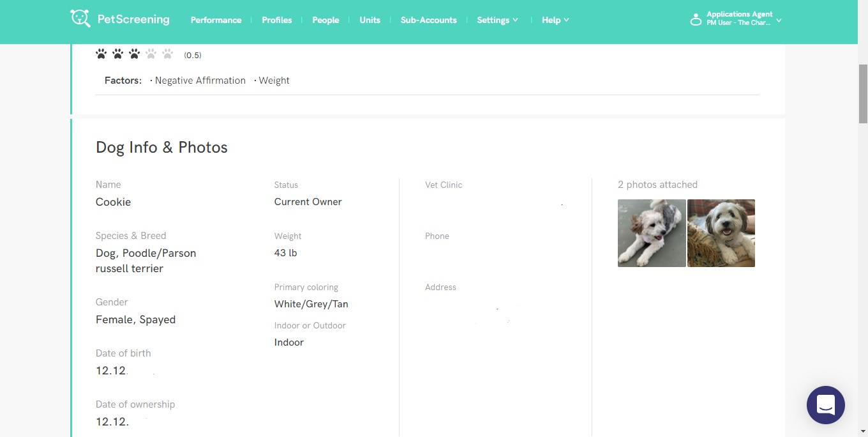The image size is (868, 437).
Task: Select the pet name Cookie
Action: click(113, 202)
